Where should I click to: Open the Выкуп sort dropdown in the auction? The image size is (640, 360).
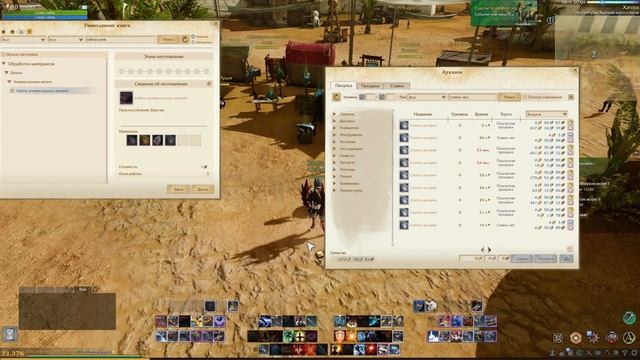point(547,114)
